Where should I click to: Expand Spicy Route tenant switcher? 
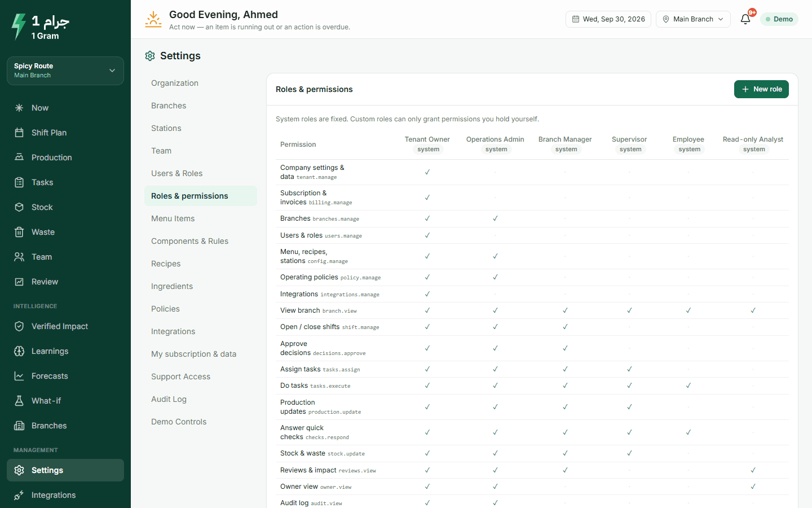point(65,71)
